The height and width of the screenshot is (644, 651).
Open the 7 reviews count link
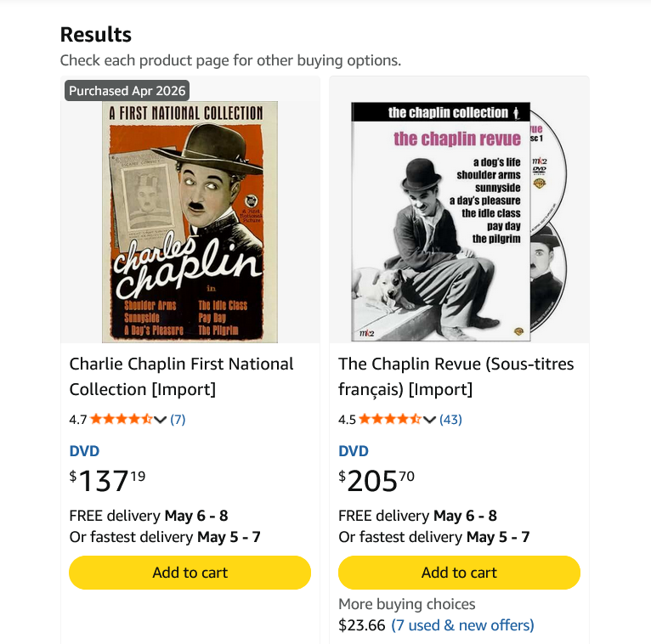[x=178, y=419]
